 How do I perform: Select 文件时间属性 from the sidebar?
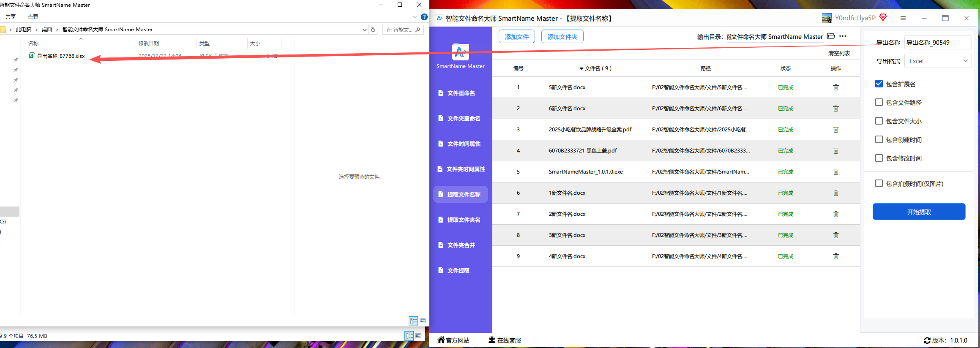[461, 144]
